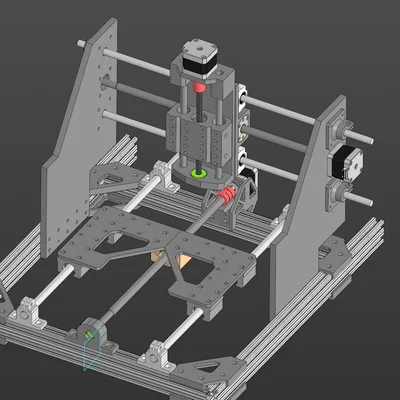Pick the green bearing ring on Z-axis bottom plate
Image resolution: width=400 pixels, height=400 pixels.
(199, 173)
